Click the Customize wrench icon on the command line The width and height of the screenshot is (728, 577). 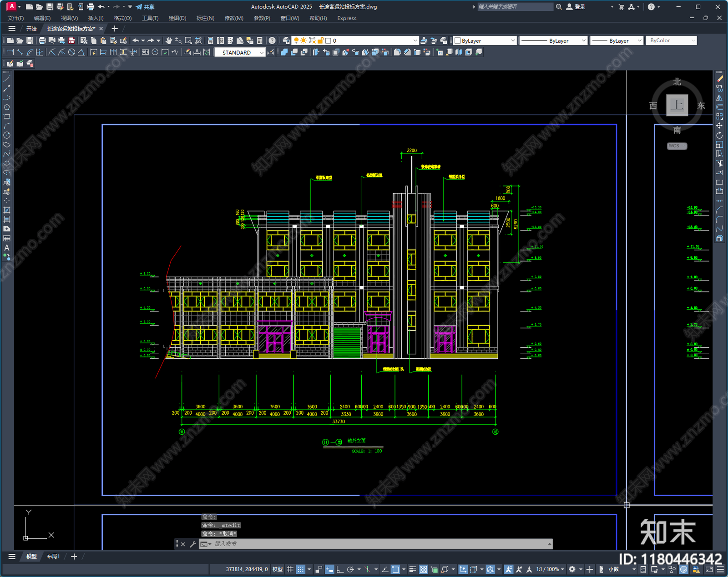192,544
